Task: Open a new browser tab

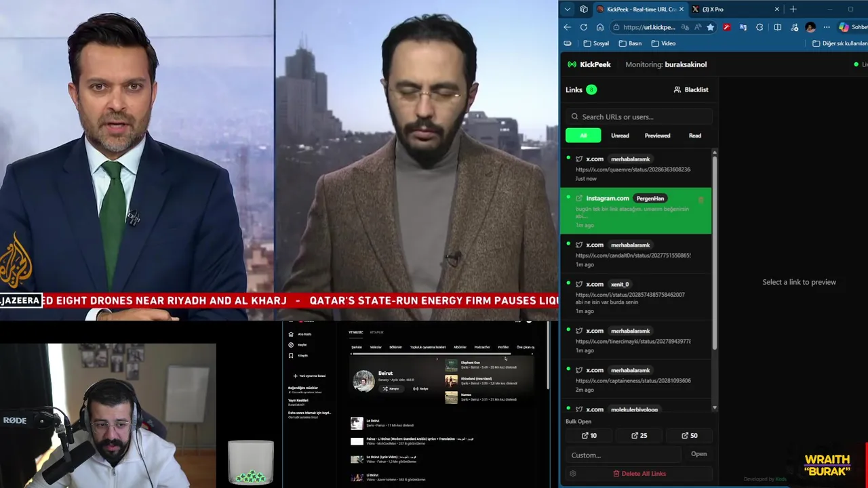Action: (x=793, y=9)
